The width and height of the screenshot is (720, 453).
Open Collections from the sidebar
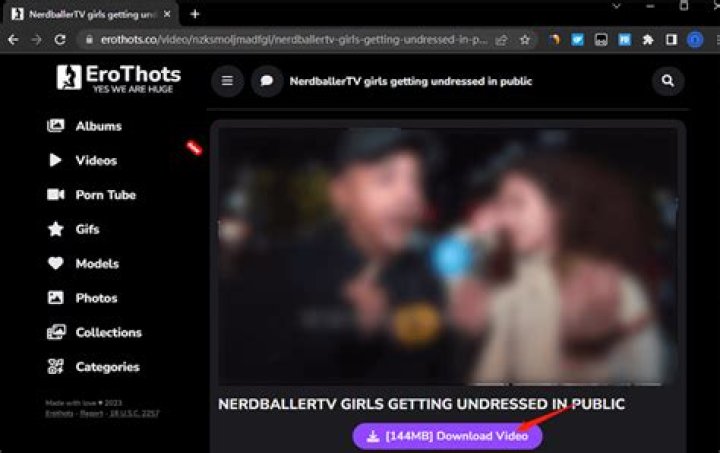click(108, 332)
